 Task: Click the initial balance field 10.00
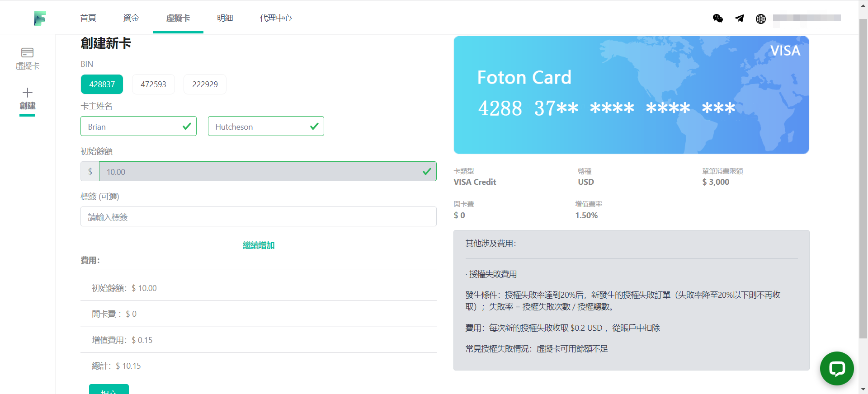coord(268,172)
